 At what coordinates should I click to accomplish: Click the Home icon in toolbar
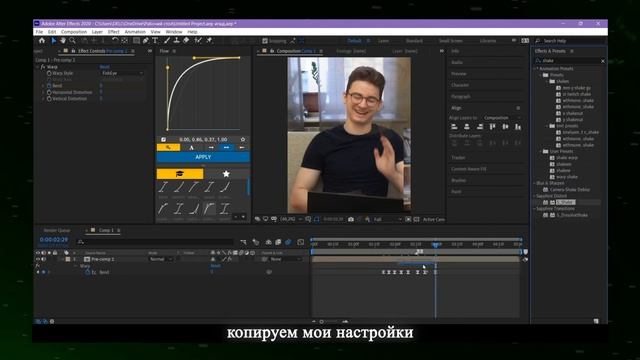coord(42,40)
